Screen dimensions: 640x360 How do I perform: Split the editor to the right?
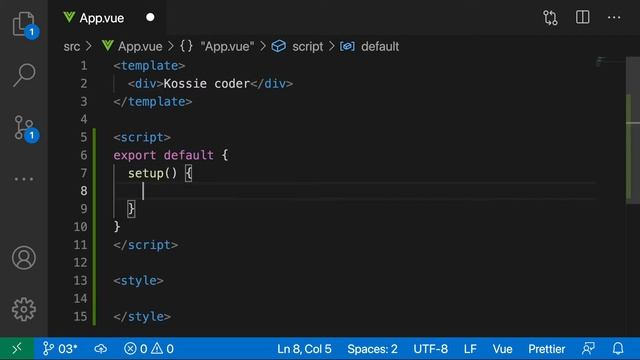(x=582, y=17)
